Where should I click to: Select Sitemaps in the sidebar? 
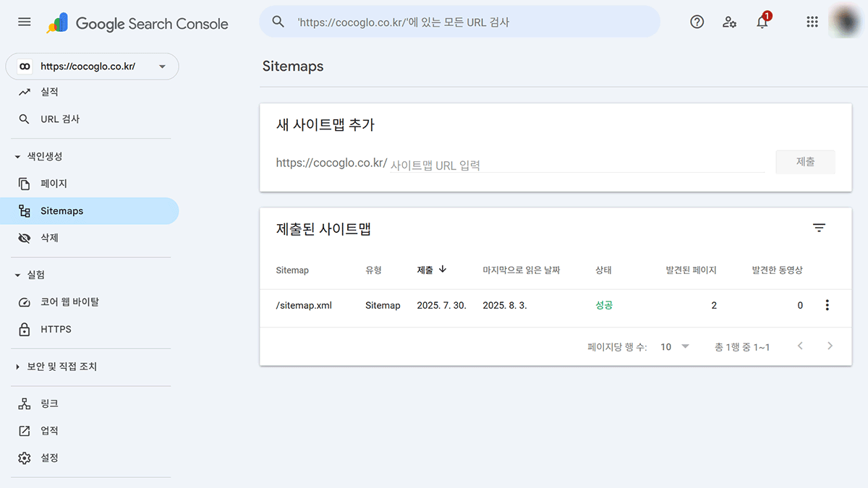coord(90,211)
